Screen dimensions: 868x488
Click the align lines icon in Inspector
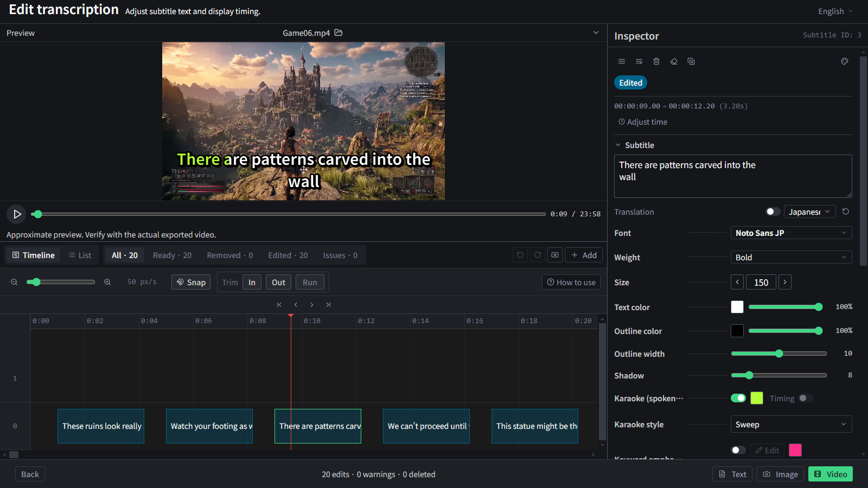click(x=622, y=61)
